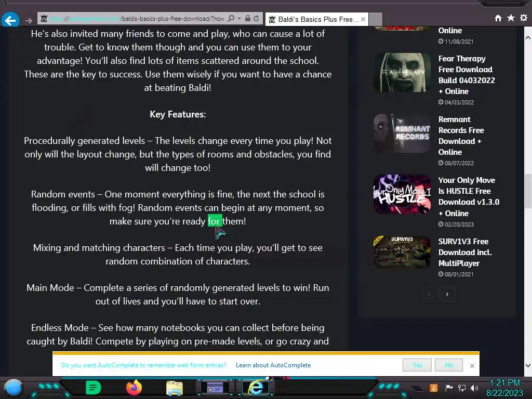This screenshot has width=532, height=399.
Task: Open the taskbar clock showing 1:21 PM
Action: pyautogui.click(x=504, y=388)
